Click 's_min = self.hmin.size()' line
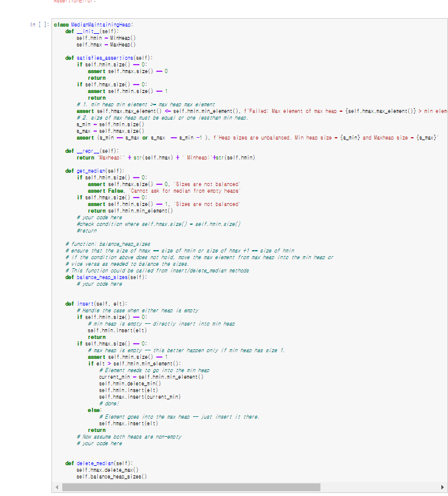Viewport: 448px width, 496px height. tap(110, 124)
